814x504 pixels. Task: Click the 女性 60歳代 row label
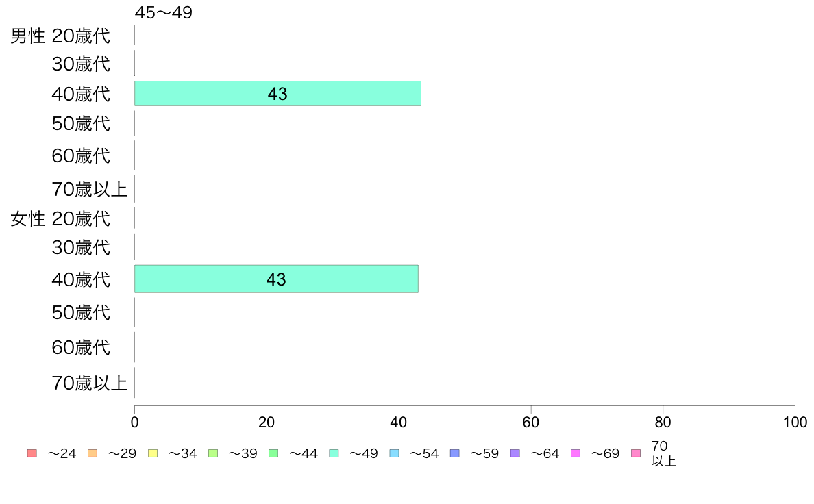pyautogui.click(x=81, y=347)
